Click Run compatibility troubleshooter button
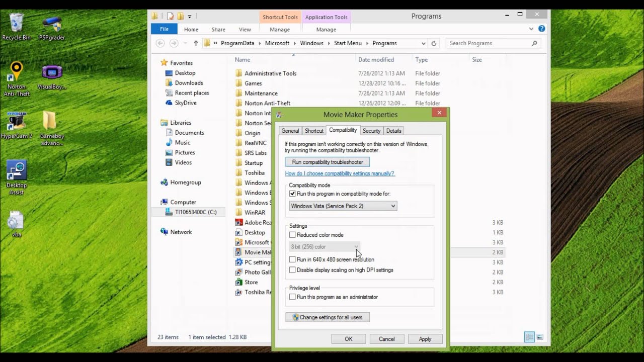This screenshot has height=362, width=644. point(328,162)
